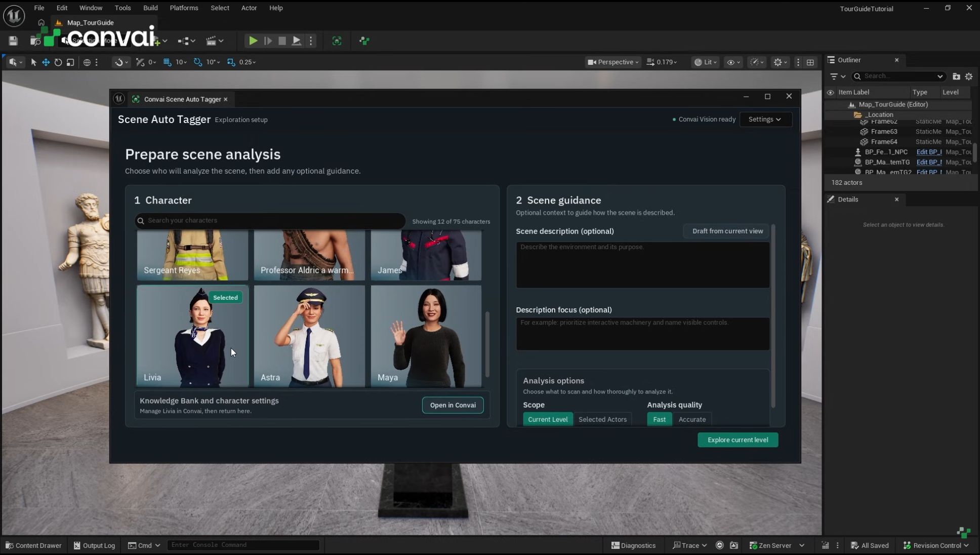Open the Build menu
The height and width of the screenshot is (555, 980).
(x=150, y=8)
